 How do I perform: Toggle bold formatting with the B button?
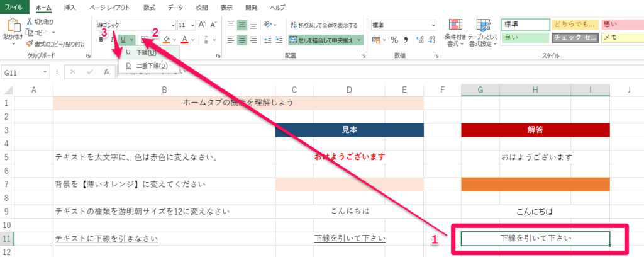tap(101, 40)
